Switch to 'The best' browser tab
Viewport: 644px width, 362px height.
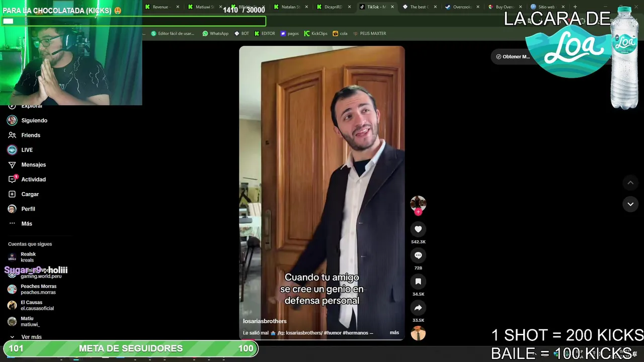pyautogui.click(x=419, y=7)
